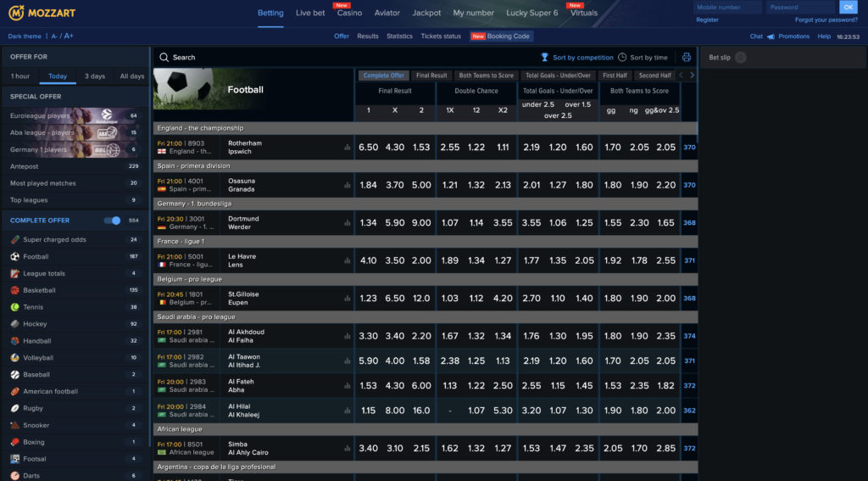Open Euroleague players special offer
868x481 pixels.
click(75, 116)
